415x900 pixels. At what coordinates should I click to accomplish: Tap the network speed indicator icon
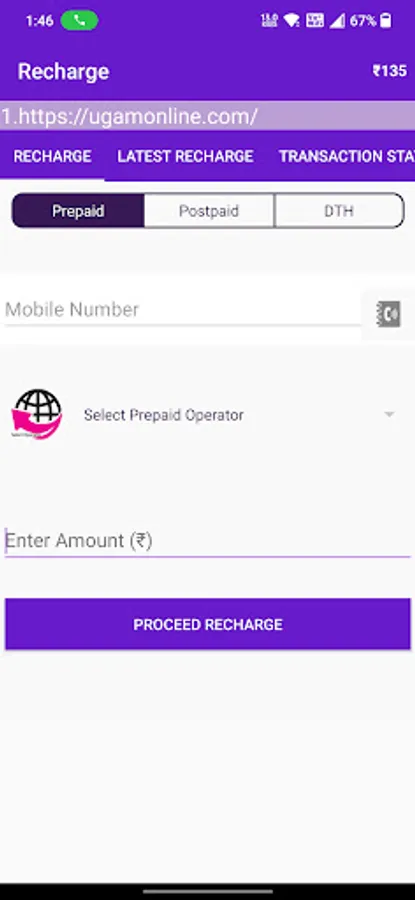[269, 21]
